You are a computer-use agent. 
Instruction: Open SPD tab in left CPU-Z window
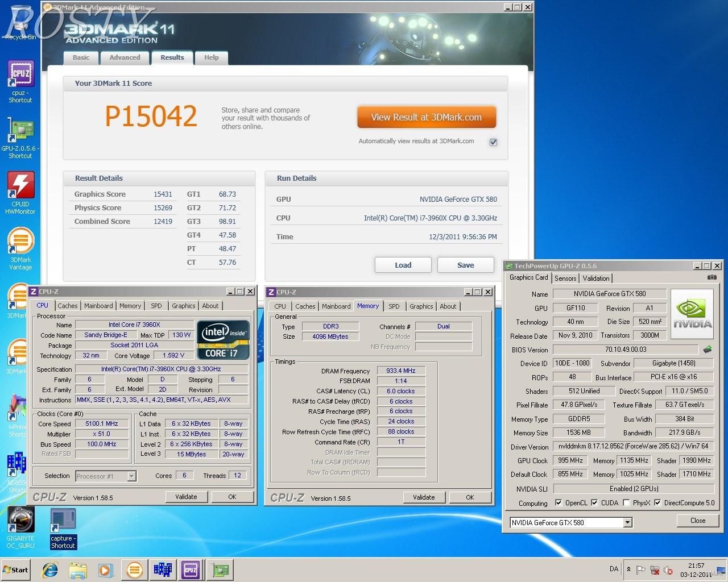[x=156, y=306]
